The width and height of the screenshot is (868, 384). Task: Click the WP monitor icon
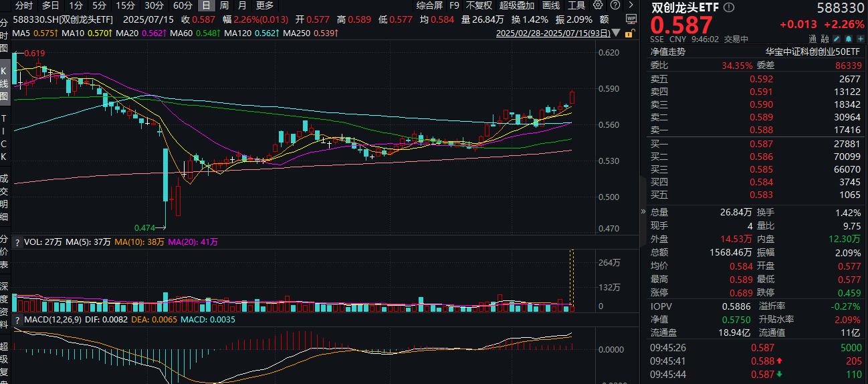tap(631, 19)
